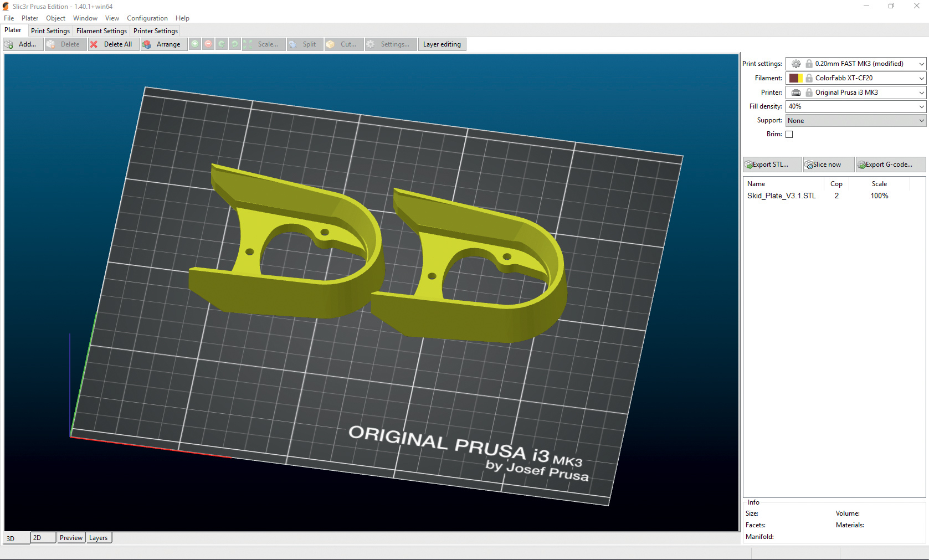The image size is (929, 560).
Task: Select Skid_Plate_V3.1.STL in object list
Action: pos(781,196)
